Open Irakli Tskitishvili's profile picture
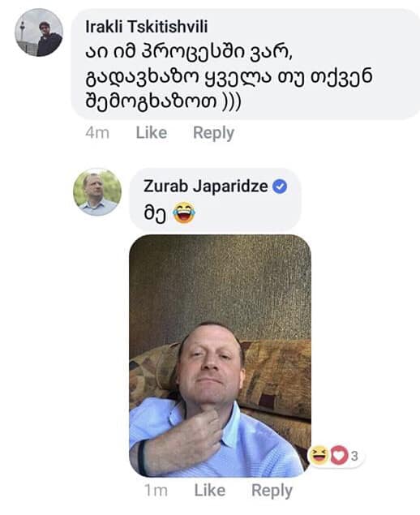The height and width of the screenshot is (515, 420). point(39,32)
